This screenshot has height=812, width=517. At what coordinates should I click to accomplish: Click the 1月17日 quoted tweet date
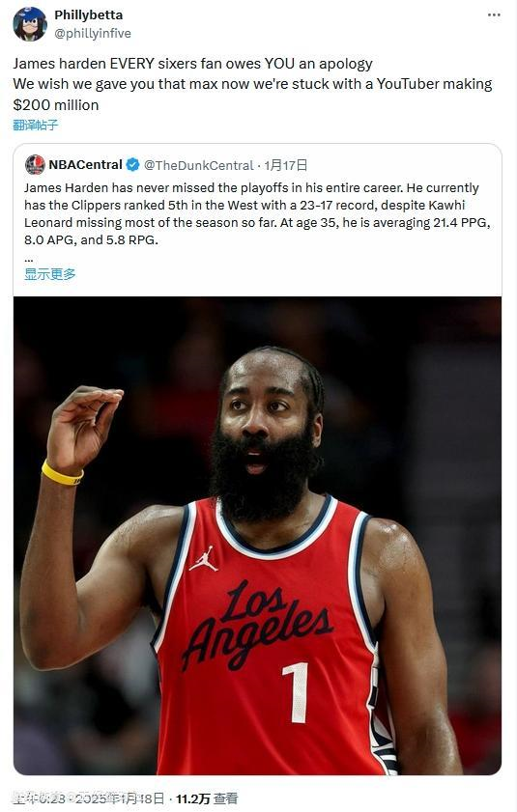[x=286, y=165]
